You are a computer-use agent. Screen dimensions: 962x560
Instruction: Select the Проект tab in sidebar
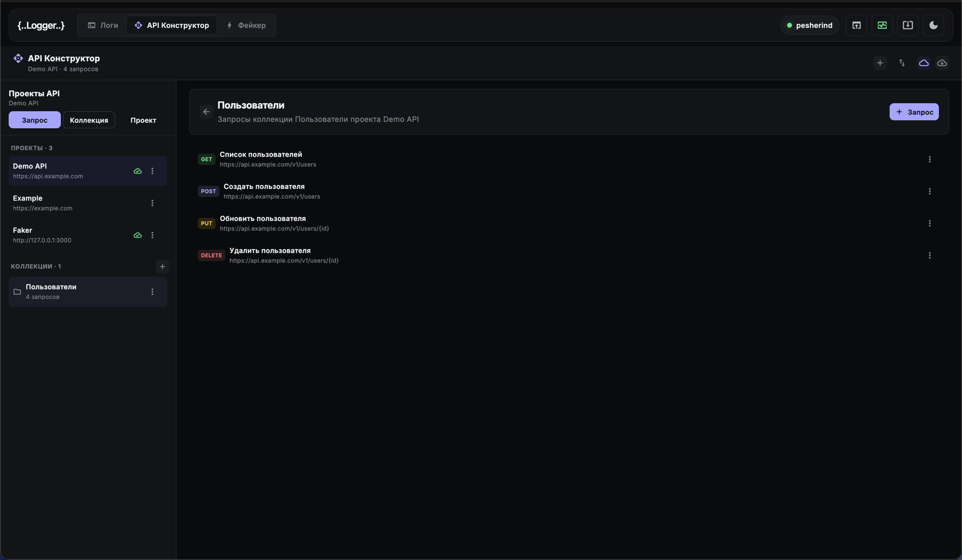[x=143, y=120]
